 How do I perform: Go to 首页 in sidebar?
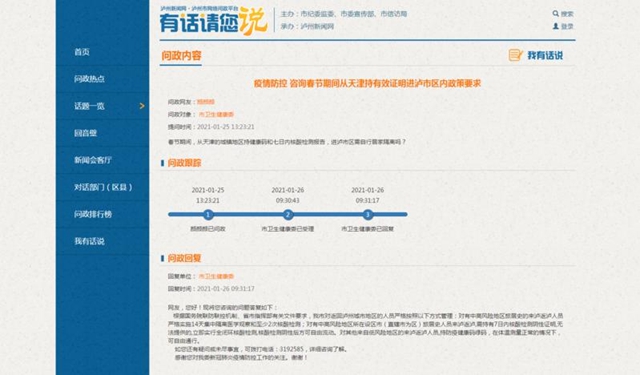[x=82, y=52]
